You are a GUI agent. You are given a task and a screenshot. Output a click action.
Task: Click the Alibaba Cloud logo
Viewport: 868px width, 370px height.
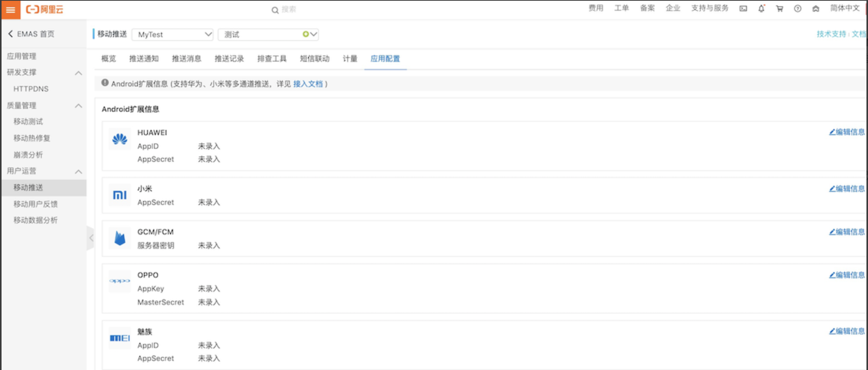(44, 10)
